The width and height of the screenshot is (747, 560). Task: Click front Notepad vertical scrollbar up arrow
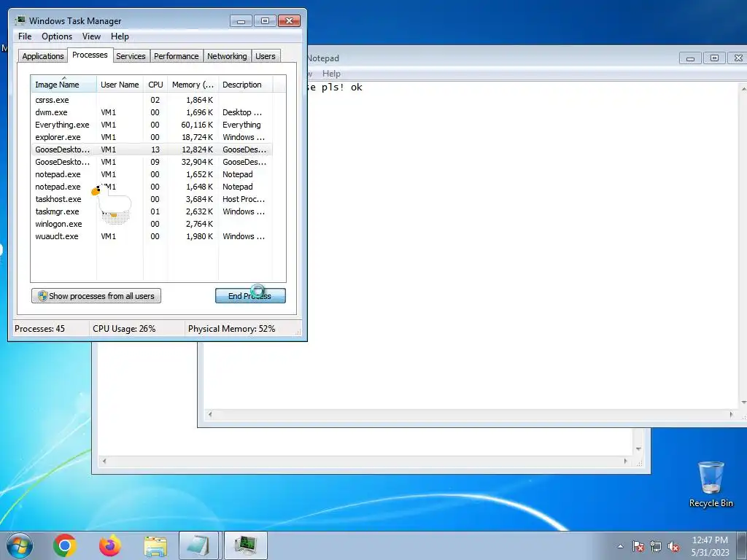(x=743, y=88)
